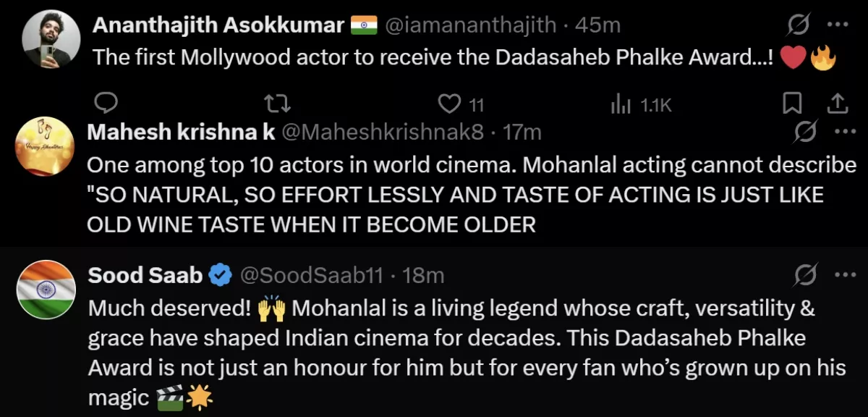
Task: Bookmark Ananthajith Asokkumar's tweet
Action: click(793, 104)
